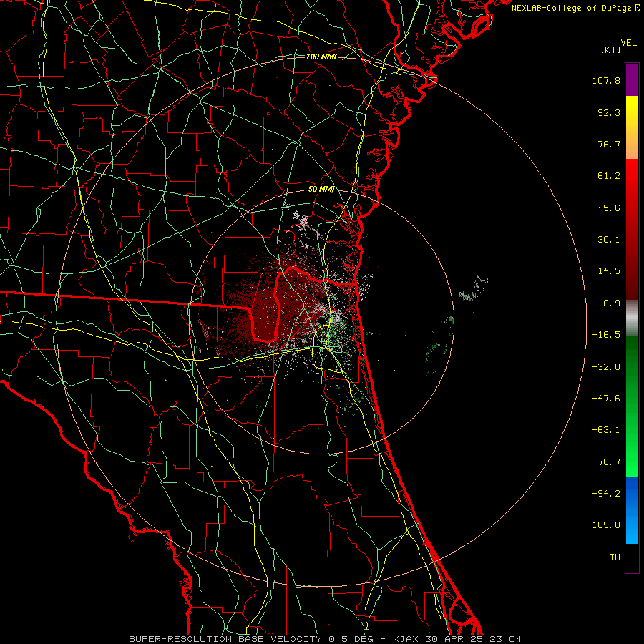The image size is (644, 644).
Task: Click the 50 NMI range ring label
Action: [x=321, y=189]
